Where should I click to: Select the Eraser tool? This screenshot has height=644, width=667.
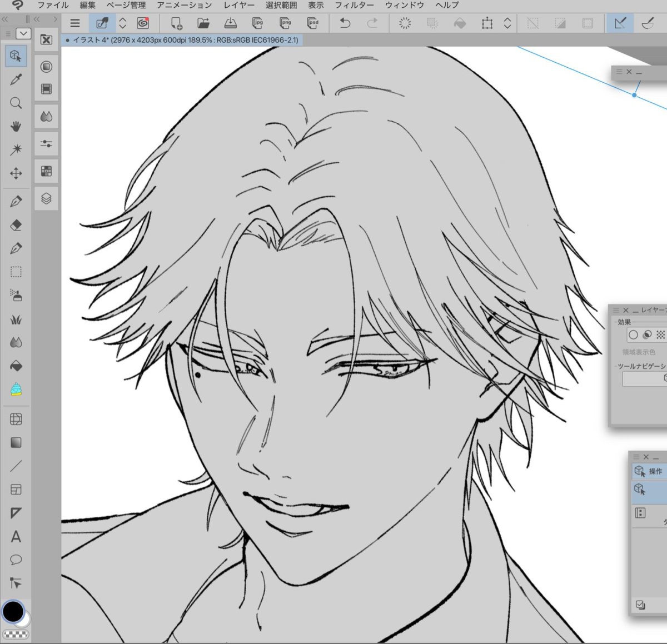pyautogui.click(x=16, y=225)
